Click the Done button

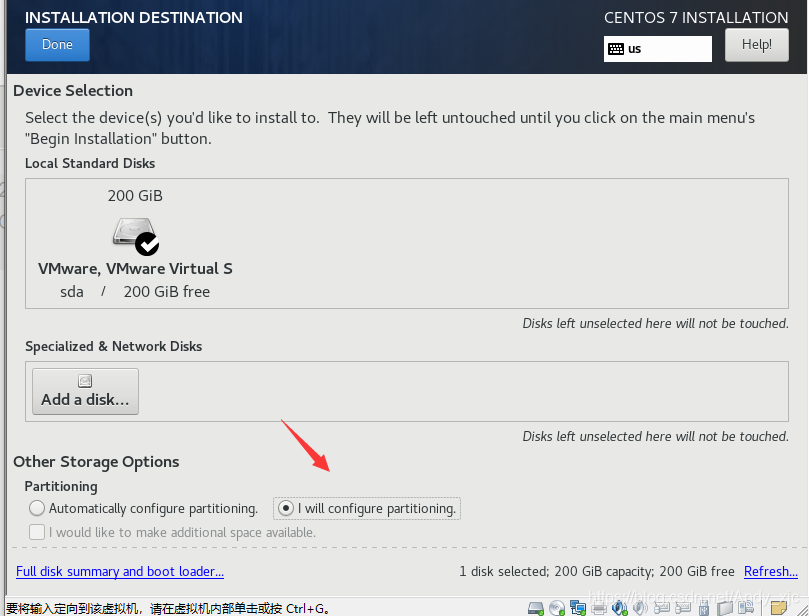tap(57, 45)
